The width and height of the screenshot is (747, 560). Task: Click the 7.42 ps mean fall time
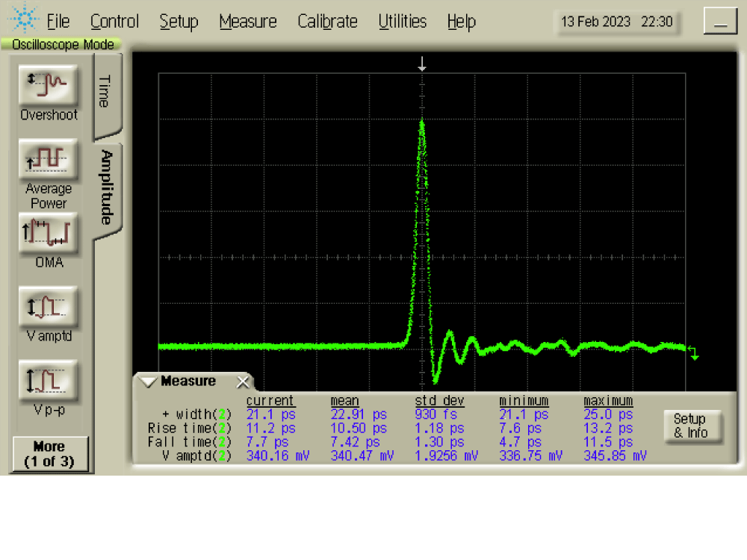click(x=356, y=442)
